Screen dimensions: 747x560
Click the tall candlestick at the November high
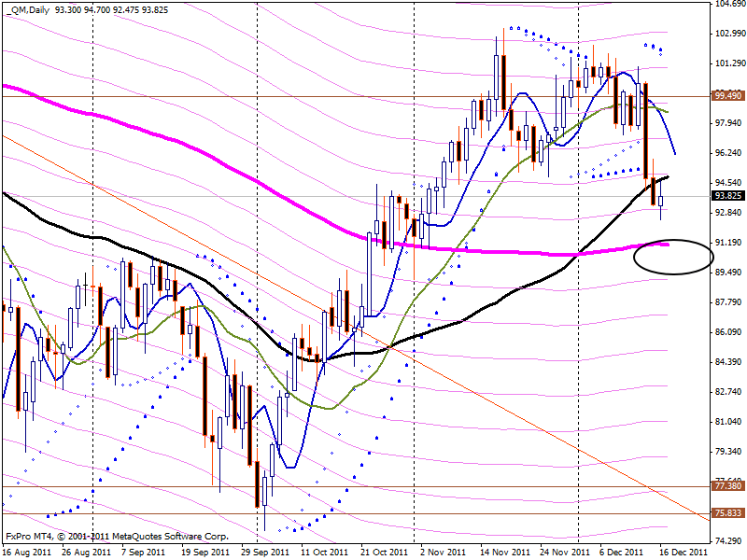point(503,82)
